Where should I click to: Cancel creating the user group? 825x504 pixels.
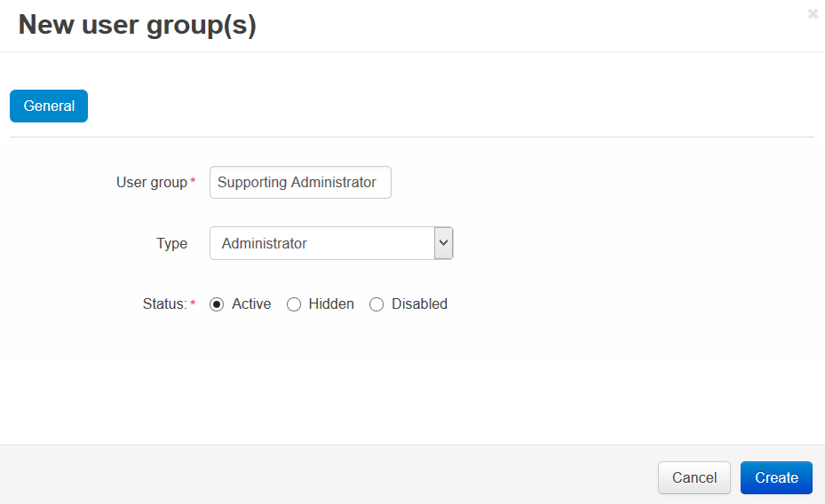coord(694,477)
